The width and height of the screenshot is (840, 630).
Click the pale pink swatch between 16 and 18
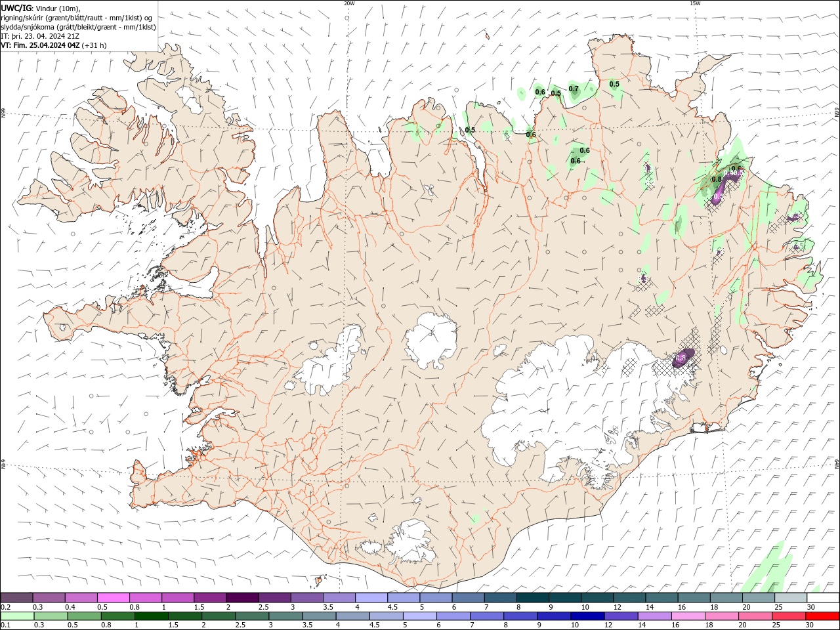(x=687, y=616)
